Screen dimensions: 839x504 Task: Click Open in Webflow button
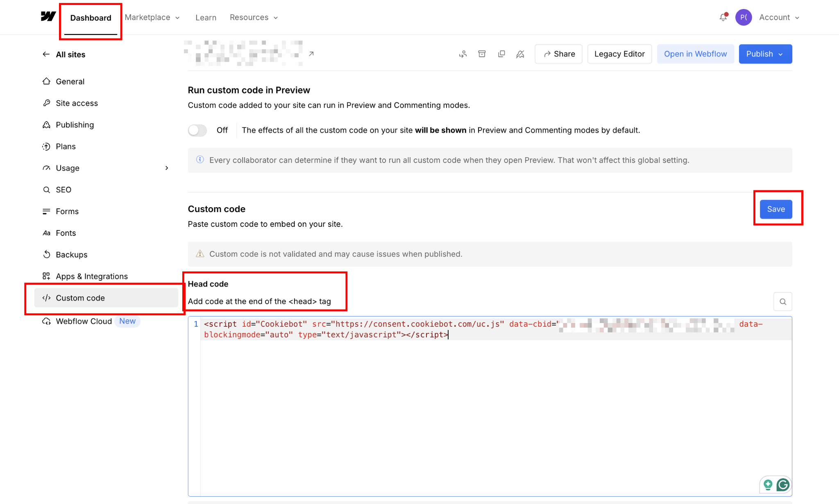click(695, 54)
